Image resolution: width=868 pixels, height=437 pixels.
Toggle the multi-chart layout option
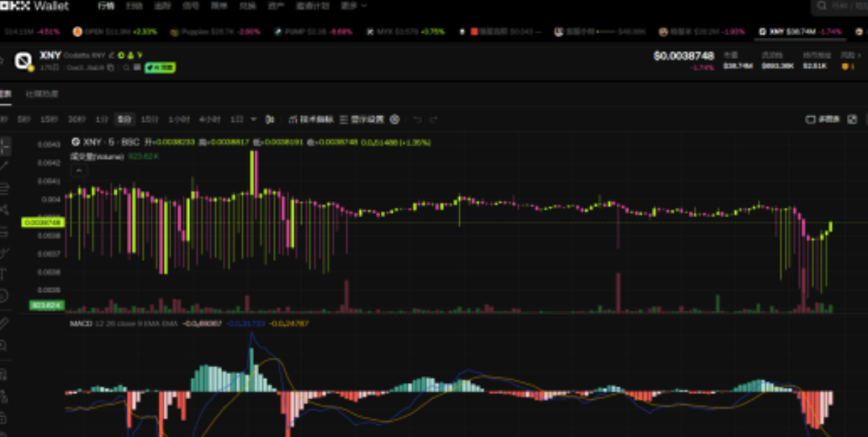[x=822, y=120]
